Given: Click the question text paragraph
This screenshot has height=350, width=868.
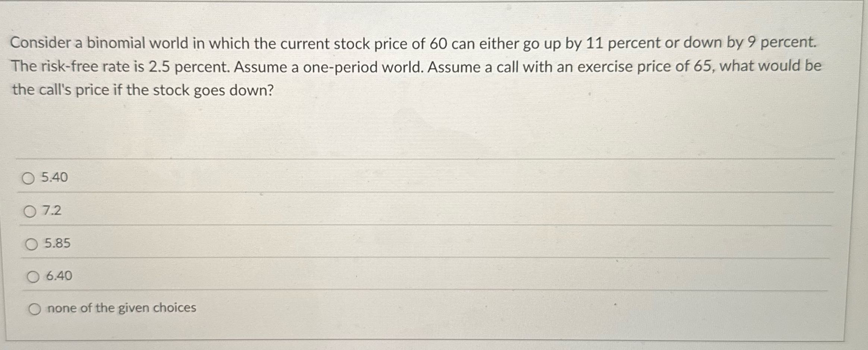Looking at the screenshot, I should (410, 65).
